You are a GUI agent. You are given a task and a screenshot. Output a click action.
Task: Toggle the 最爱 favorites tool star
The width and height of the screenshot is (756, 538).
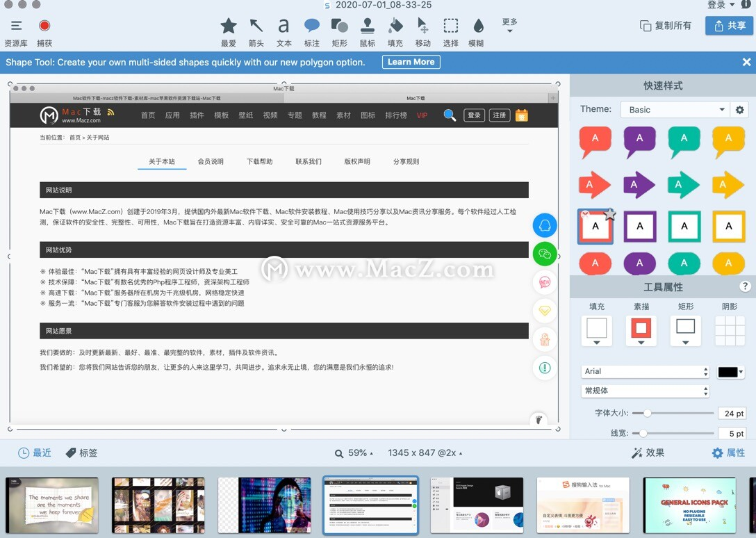(229, 26)
